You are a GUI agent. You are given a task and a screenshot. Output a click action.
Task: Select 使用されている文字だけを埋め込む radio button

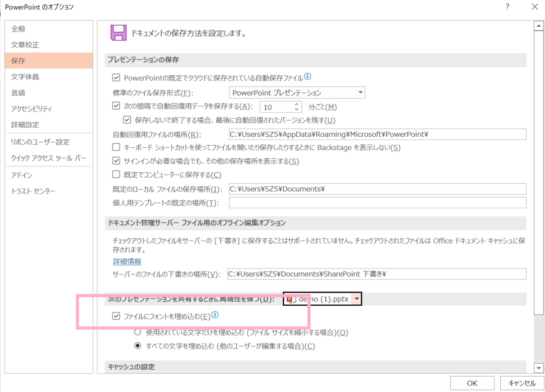[x=138, y=332]
